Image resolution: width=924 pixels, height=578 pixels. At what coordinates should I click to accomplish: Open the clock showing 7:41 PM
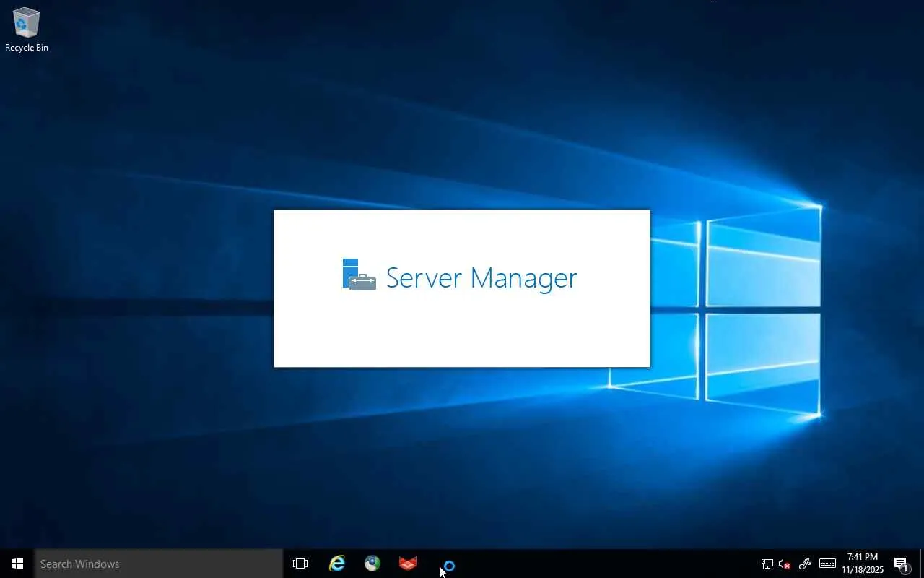click(x=863, y=564)
